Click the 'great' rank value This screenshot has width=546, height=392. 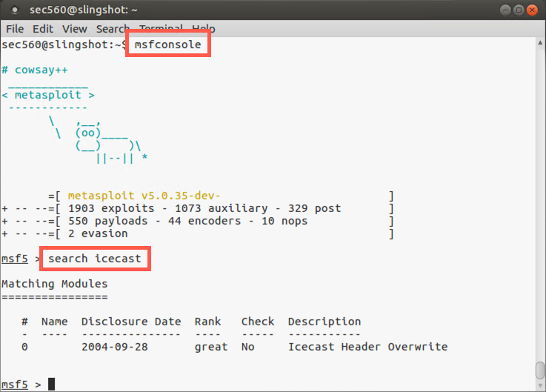pos(211,347)
